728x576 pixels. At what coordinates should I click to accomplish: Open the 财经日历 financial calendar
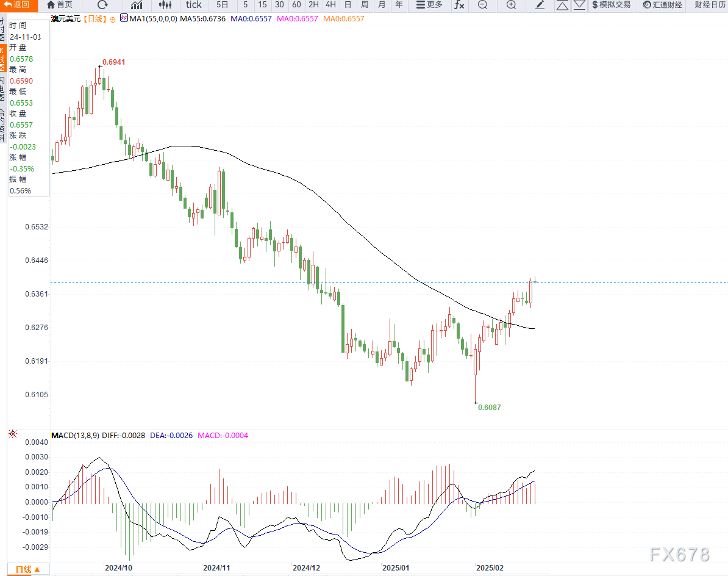coord(707,5)
